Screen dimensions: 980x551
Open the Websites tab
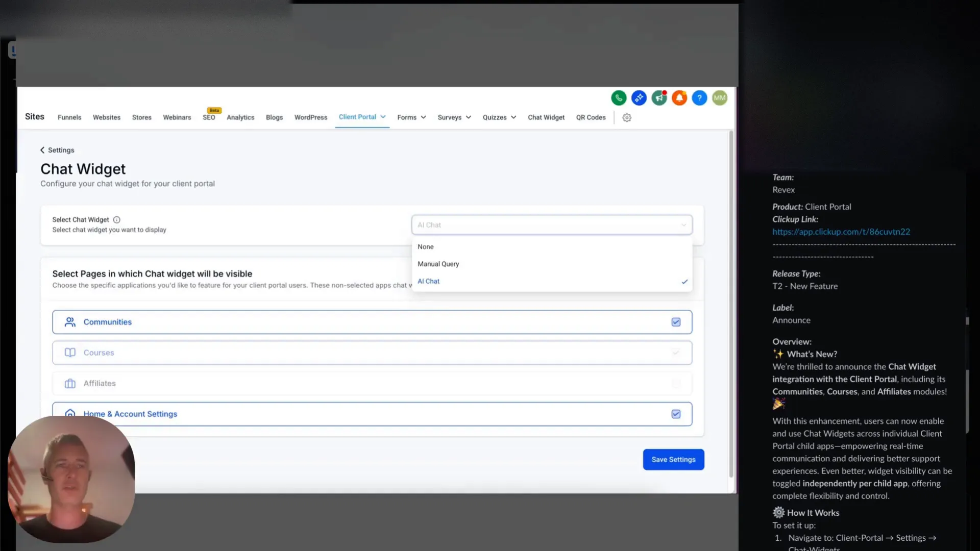click(x=107, y=117)
